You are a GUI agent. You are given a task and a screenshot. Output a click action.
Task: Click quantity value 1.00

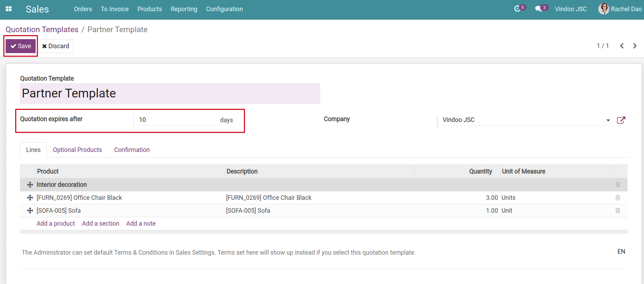(492, 211)
